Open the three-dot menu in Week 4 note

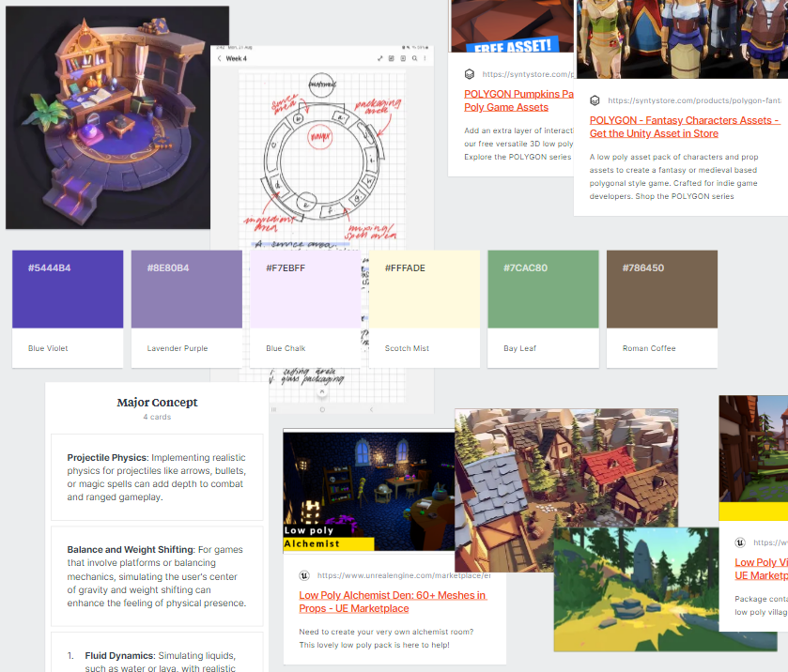(x=425, y=59)
